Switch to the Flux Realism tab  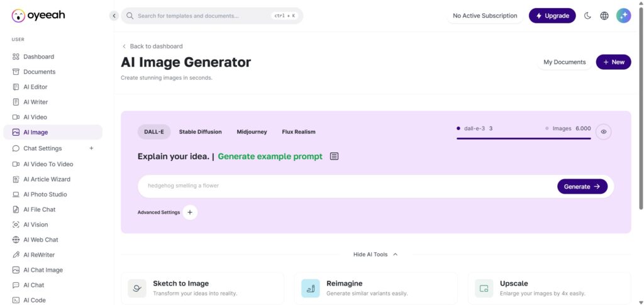point(299,132)
